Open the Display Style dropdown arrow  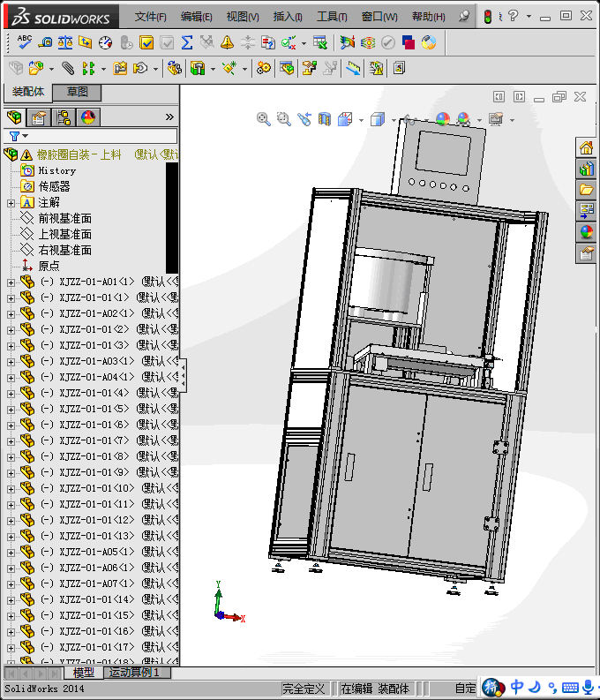click(x=394, y=120)
